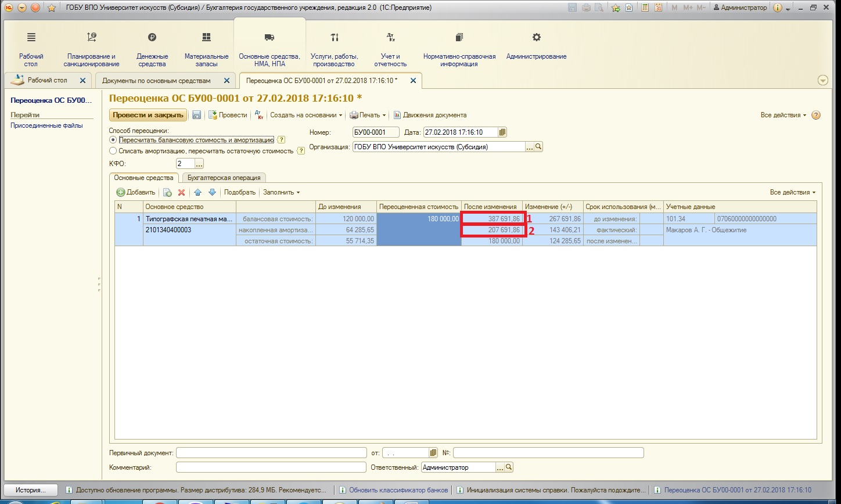Click the magnifier icon next to Организация
The image size is (841, 504).
tap(538, 147)
